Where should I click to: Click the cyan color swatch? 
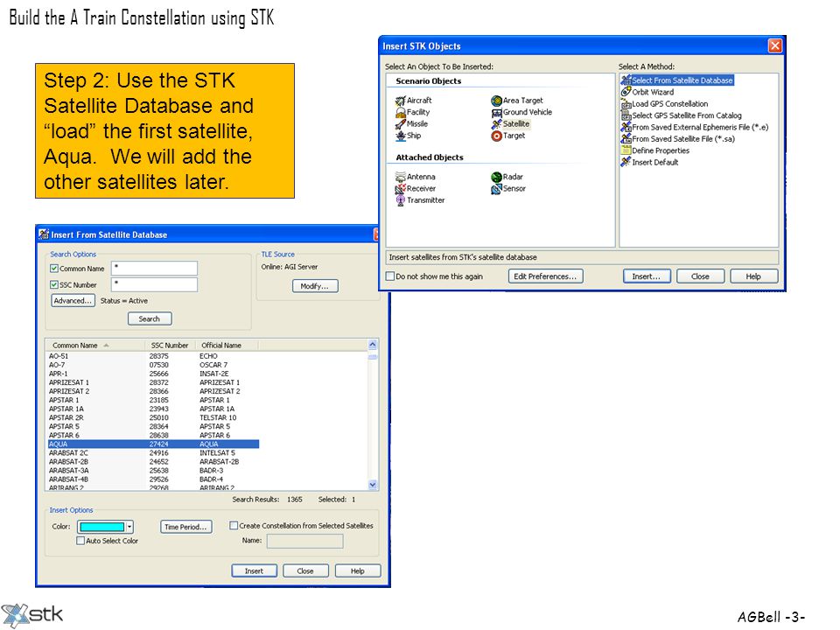pos(101,527)
